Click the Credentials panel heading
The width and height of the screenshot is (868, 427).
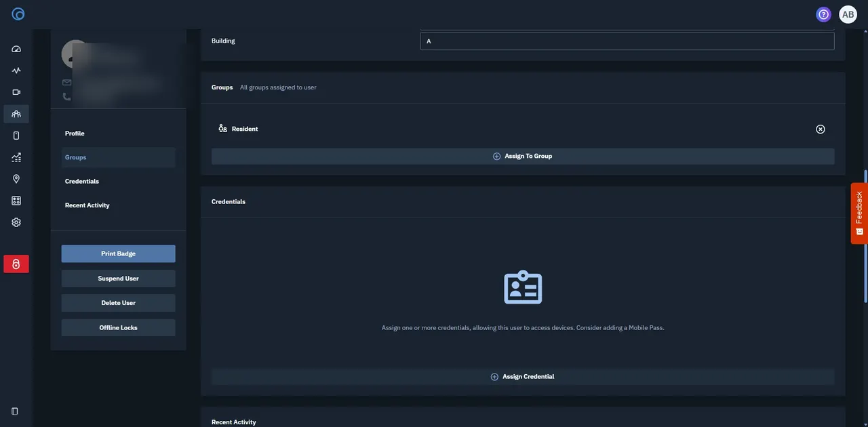(x=229, y=202)
